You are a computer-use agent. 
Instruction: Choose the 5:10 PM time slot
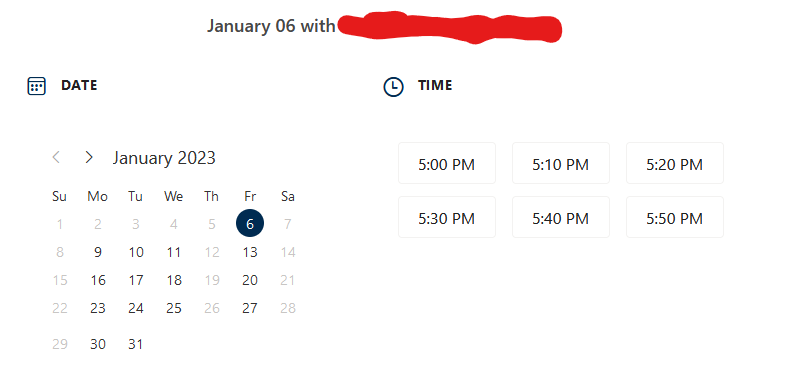[x=561, y=163]
